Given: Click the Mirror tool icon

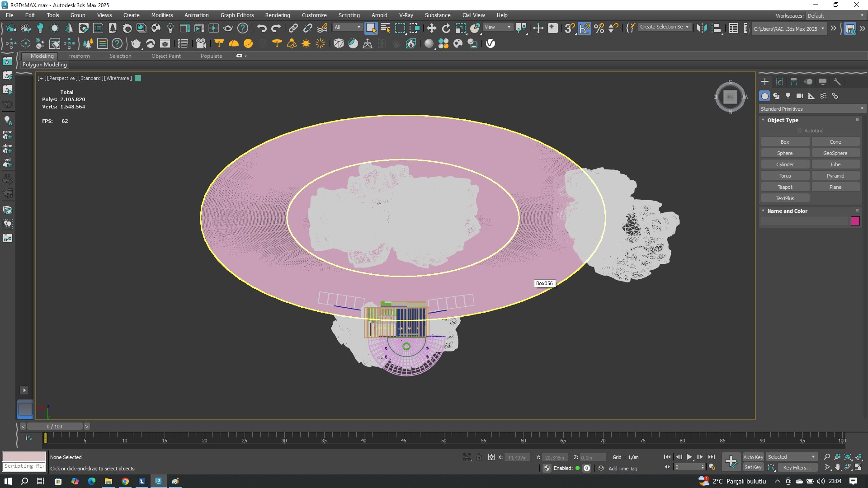Looking at the screenshot, I should click(702, 28).
